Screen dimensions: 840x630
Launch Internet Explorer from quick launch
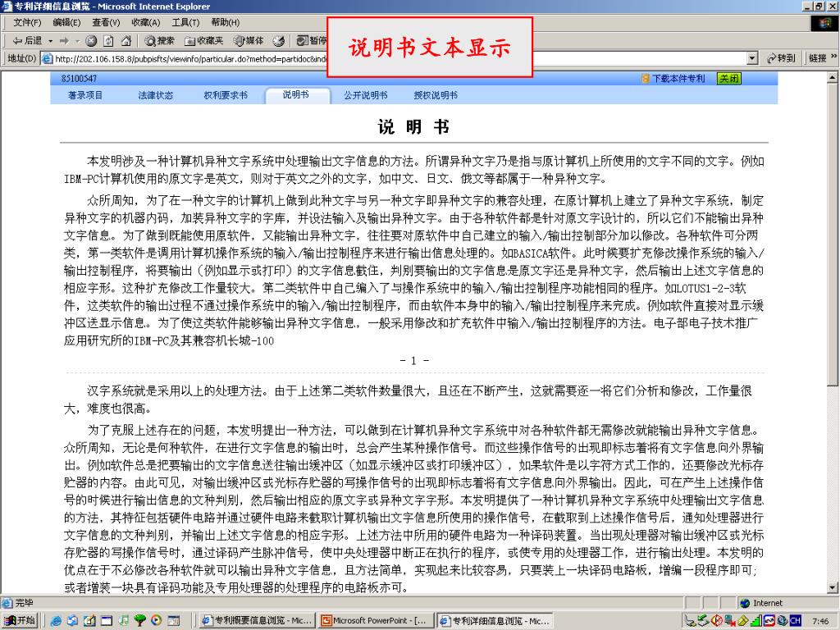click(x=56, y=620)
